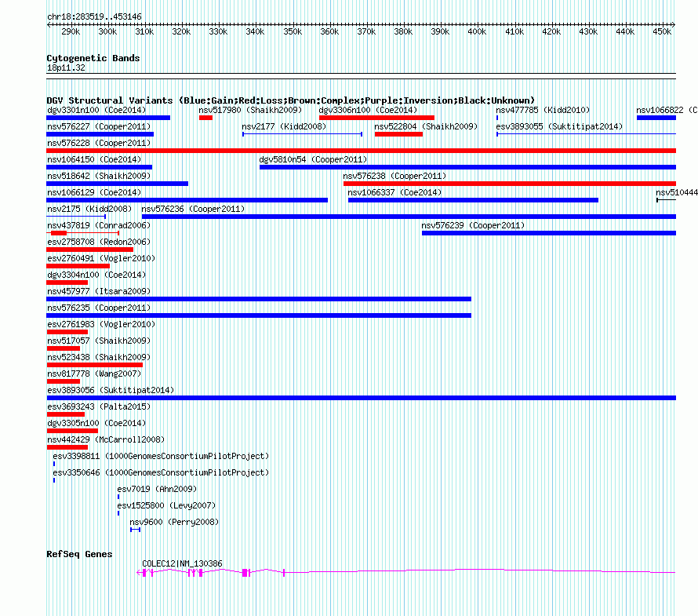This screenshot has height=616, width=698.
Task: Select the nsv1066822 blue gain bar
Action: coord(656,118)
